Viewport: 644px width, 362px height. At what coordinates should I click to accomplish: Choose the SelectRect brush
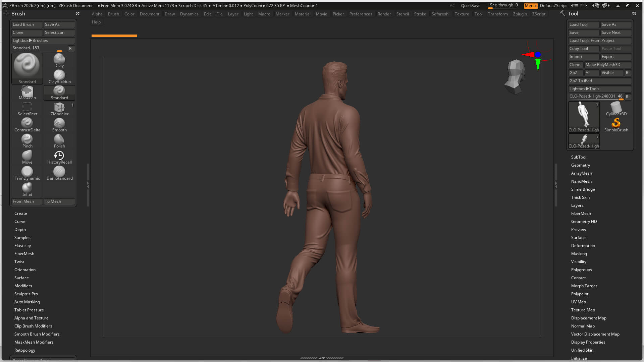click(27, 109)
